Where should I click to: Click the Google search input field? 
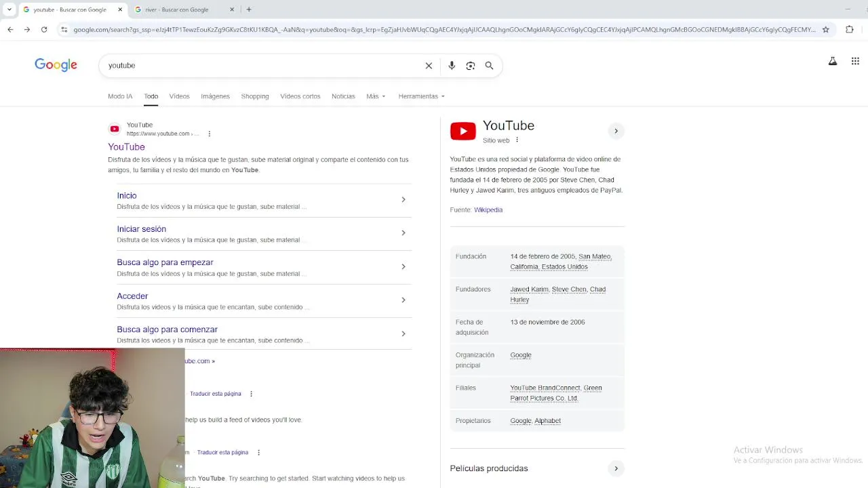point(263,66)
